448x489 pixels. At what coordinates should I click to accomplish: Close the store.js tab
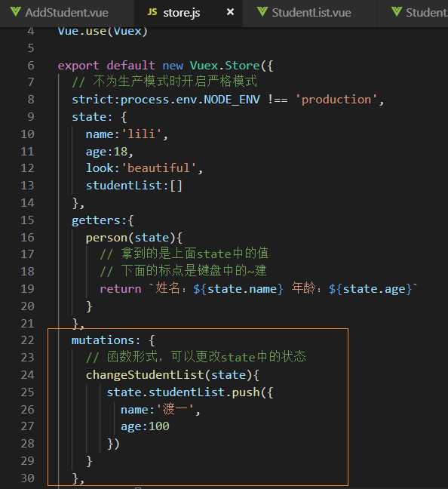pos(230,12)
